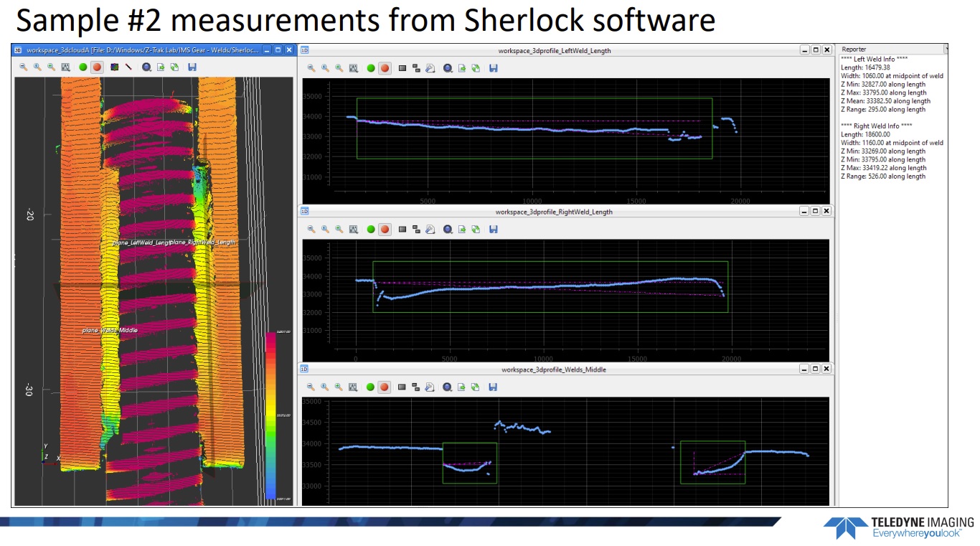Viewport: 980px width, 546px height.
Task: Open the wrench settings icon in Welds_Middle toolbar
Action: pos(430,387)
